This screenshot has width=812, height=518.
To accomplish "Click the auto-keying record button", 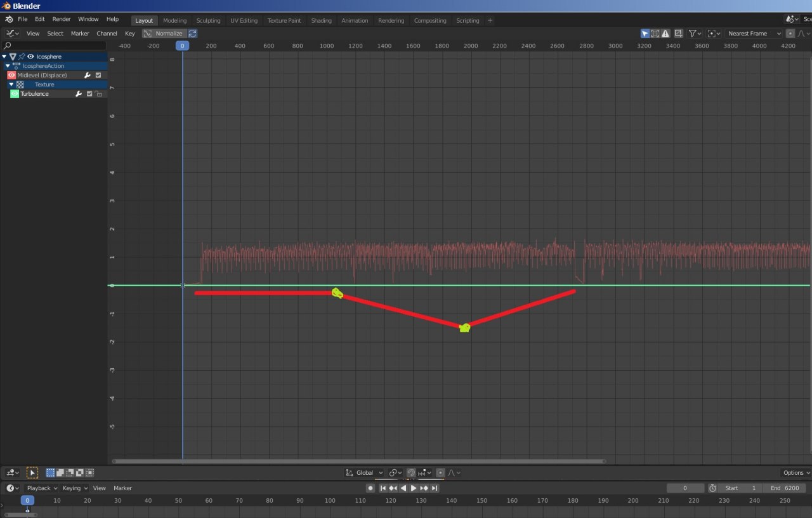I will [370, 488].
